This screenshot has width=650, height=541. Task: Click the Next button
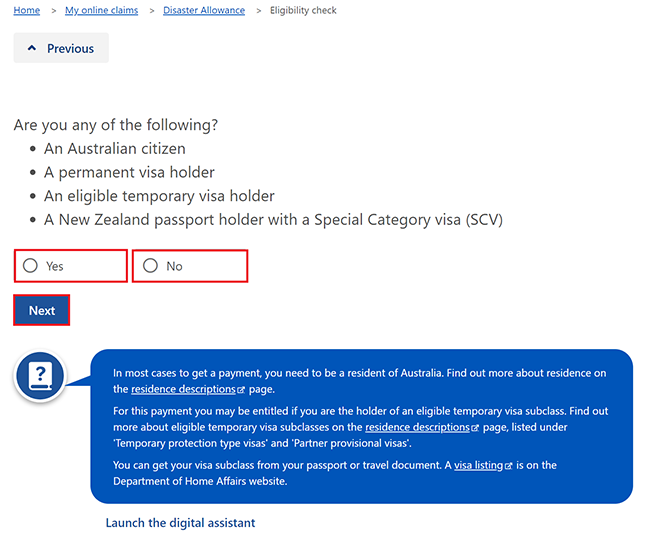point(41,310)
